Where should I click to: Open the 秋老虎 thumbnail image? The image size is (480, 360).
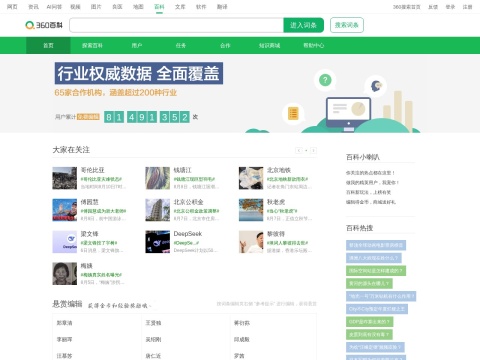click(x=251, y=210)
